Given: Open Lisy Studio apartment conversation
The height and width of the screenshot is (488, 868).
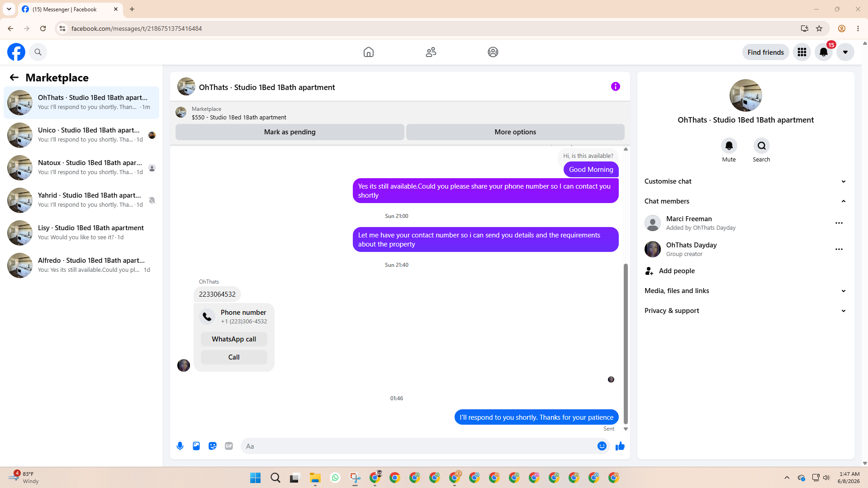Looking at the screenshot, I should point(81,233).
